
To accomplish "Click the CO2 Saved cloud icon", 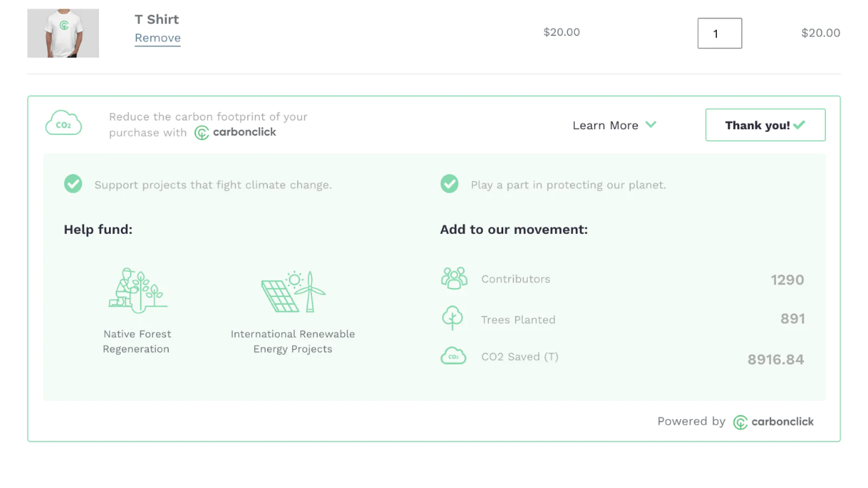I will coord(453,357).
